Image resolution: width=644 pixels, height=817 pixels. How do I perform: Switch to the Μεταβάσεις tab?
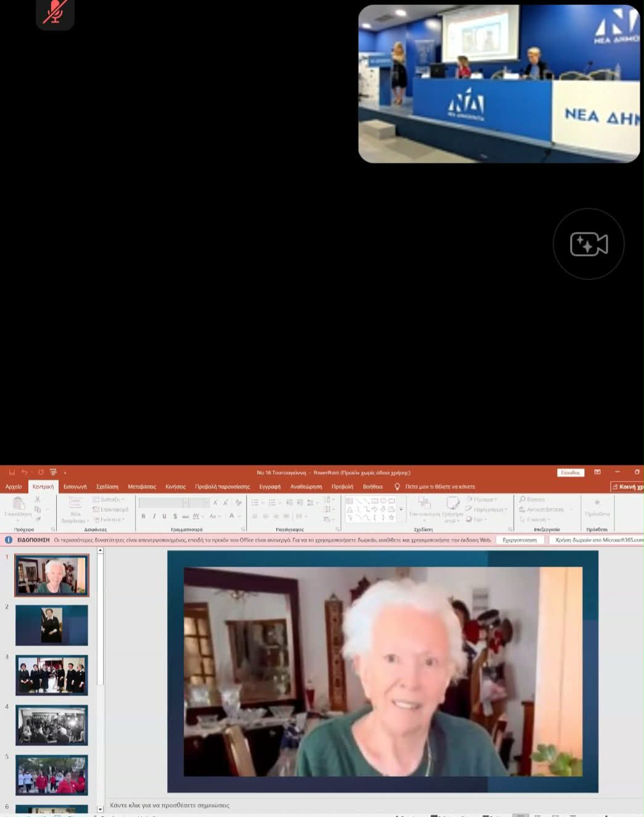(x=142, y=487)
